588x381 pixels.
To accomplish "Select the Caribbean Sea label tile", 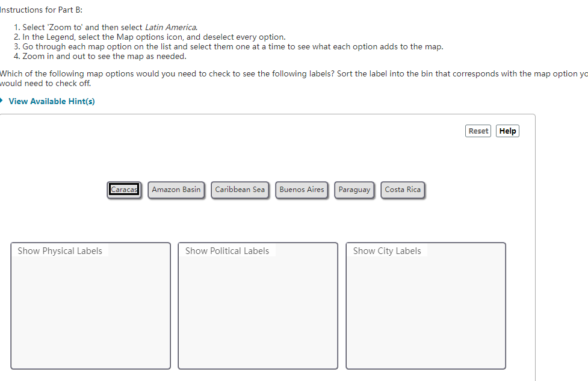I will (x=240, y=189).
